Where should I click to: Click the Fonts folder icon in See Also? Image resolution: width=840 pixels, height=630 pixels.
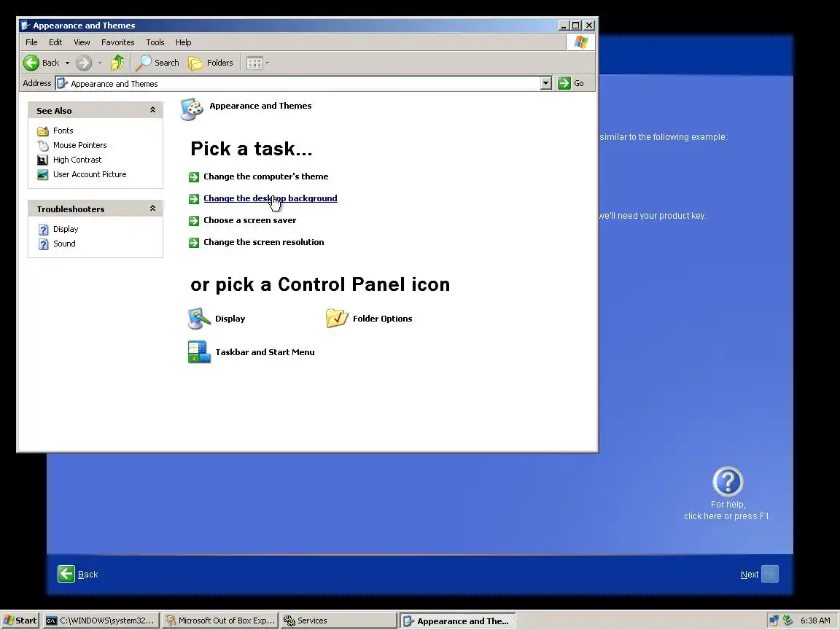tap(43, 131)
